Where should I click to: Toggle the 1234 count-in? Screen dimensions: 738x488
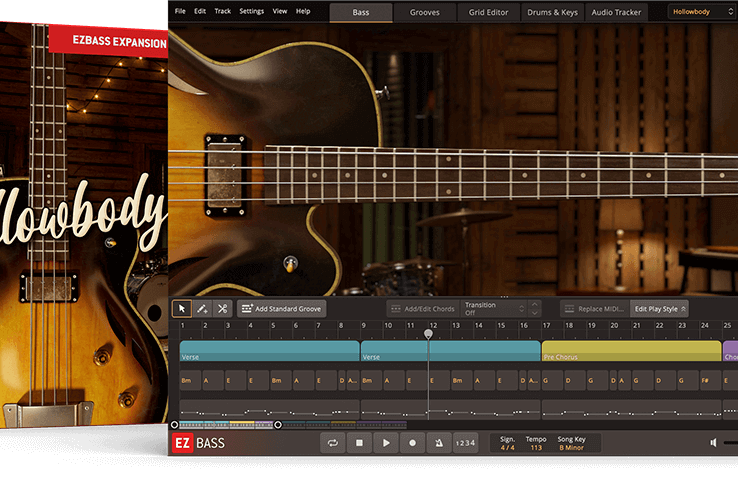[465, 443]
